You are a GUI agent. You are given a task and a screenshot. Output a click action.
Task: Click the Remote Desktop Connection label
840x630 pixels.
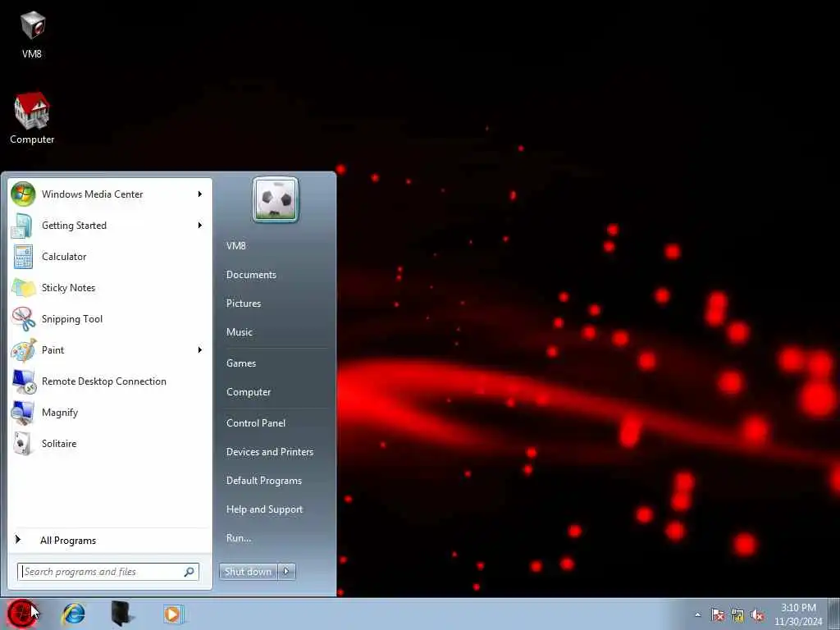pos(104,381)
